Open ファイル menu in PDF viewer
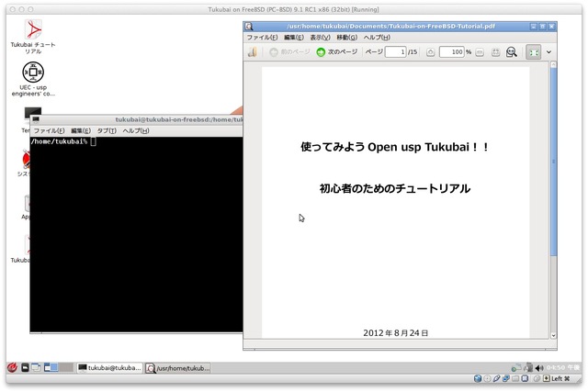The image size is (588, 392). tap(262, 38)
